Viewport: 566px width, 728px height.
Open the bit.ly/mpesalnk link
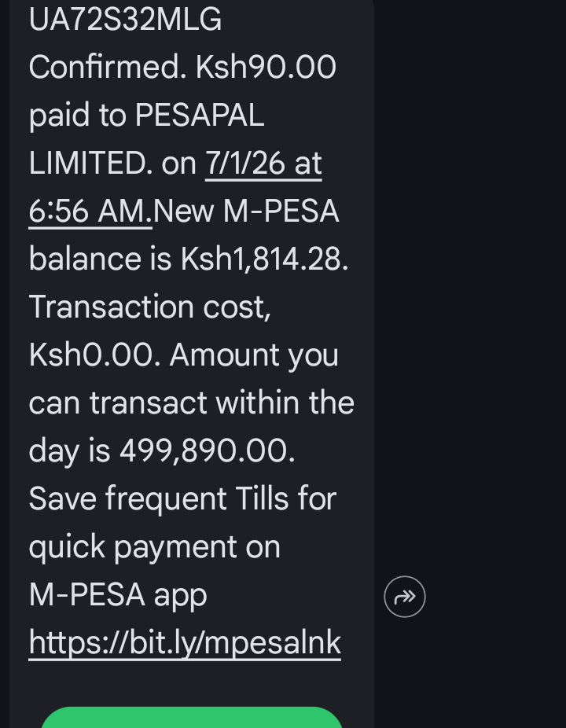tap(185, 642)
